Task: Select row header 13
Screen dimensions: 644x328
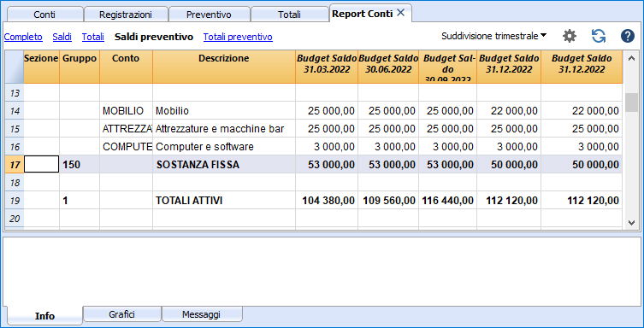Action: coord(15,92)
